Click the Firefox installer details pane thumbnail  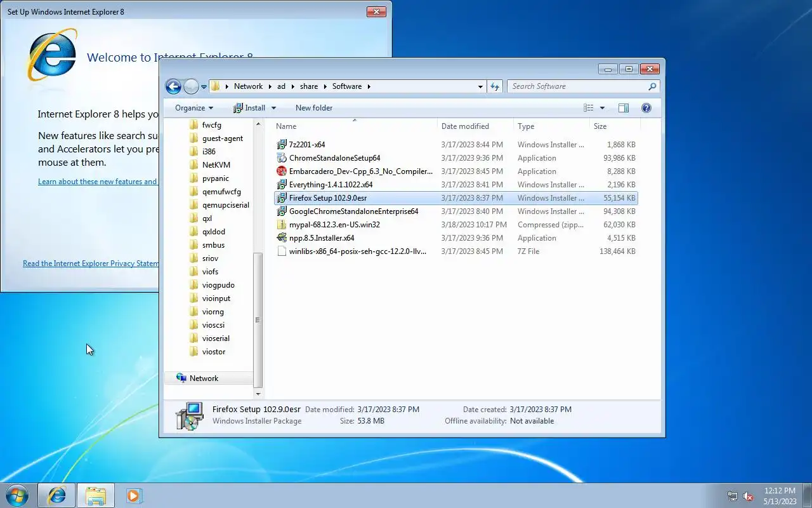pyautogui.click(x=190, y=416)
